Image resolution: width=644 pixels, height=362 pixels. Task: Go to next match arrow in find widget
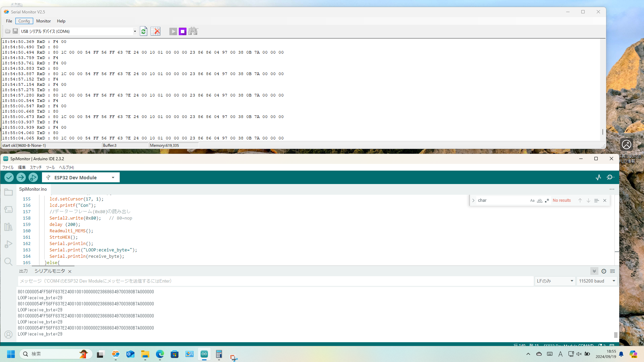pos(588,200)
